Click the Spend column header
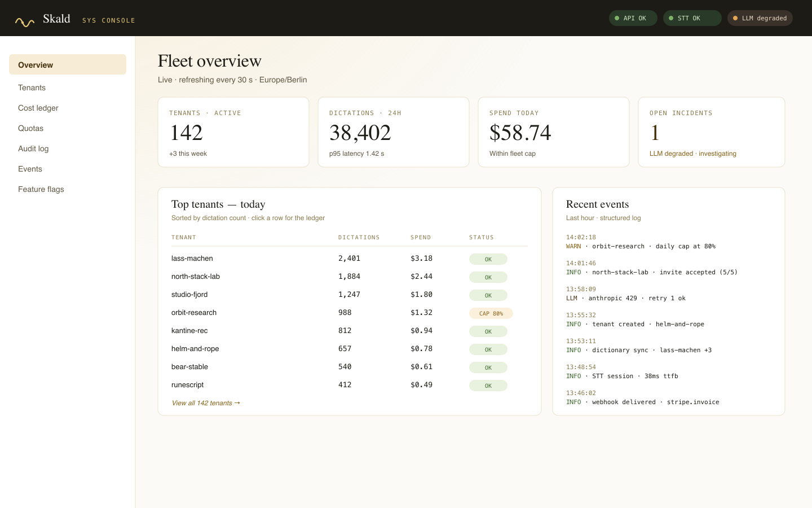 421,238
